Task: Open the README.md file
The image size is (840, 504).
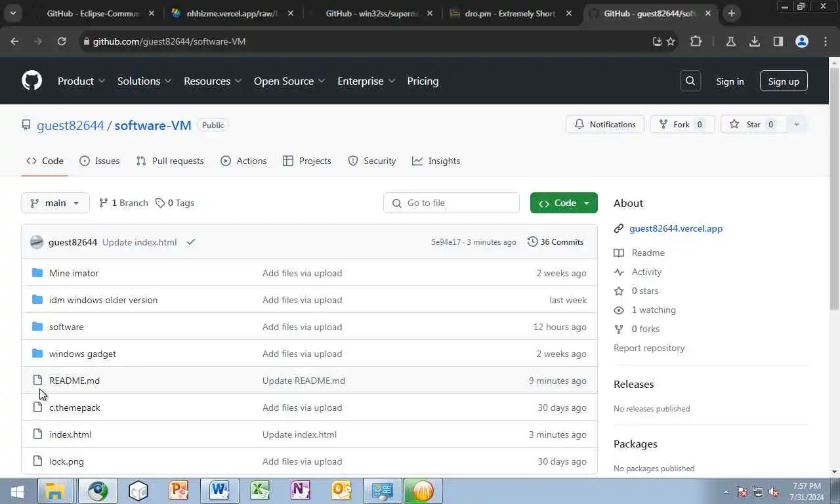Action: (74, 381)
